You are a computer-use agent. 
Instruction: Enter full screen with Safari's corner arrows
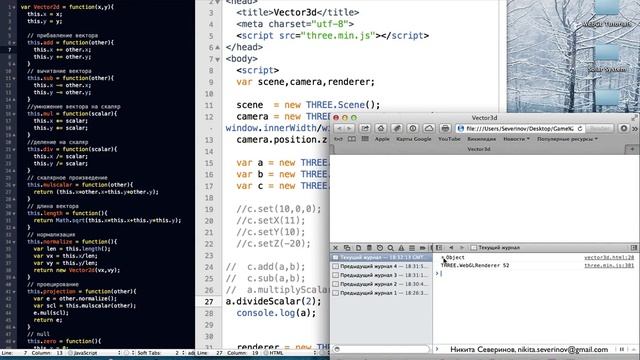pyautogui.click(x=634, y=118)
